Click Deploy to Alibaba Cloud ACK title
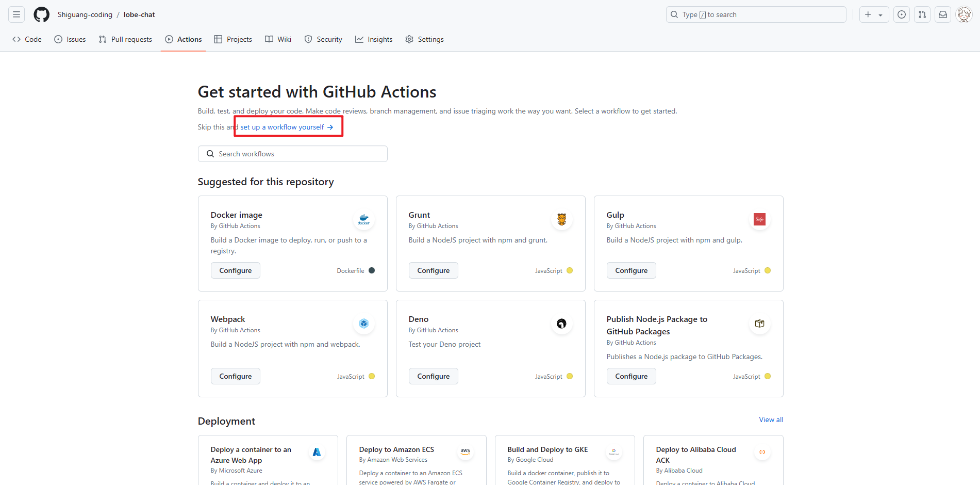This screenshot has height=485, width=980. [696, 455]
